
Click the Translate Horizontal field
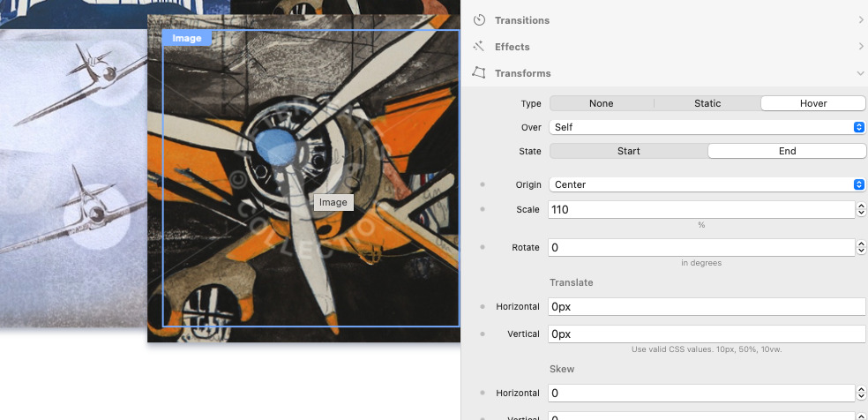click(707, 306)
